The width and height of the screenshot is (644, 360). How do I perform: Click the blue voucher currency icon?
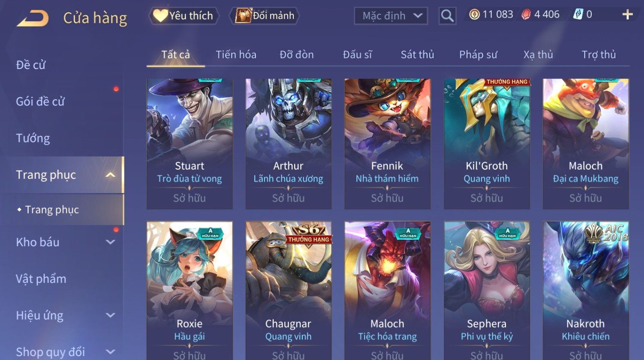point(578,15)
